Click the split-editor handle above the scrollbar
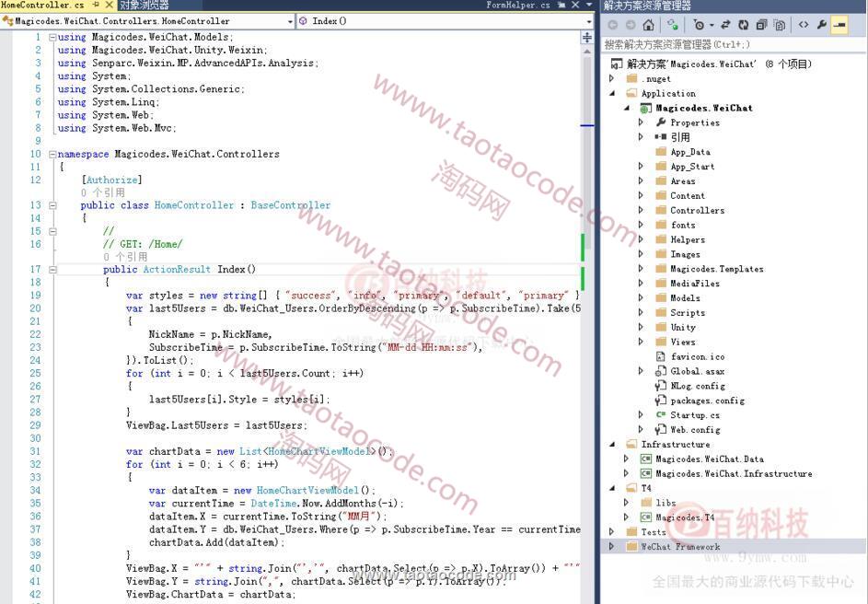Viewport: 868px width, 604px height. point(587,37)
